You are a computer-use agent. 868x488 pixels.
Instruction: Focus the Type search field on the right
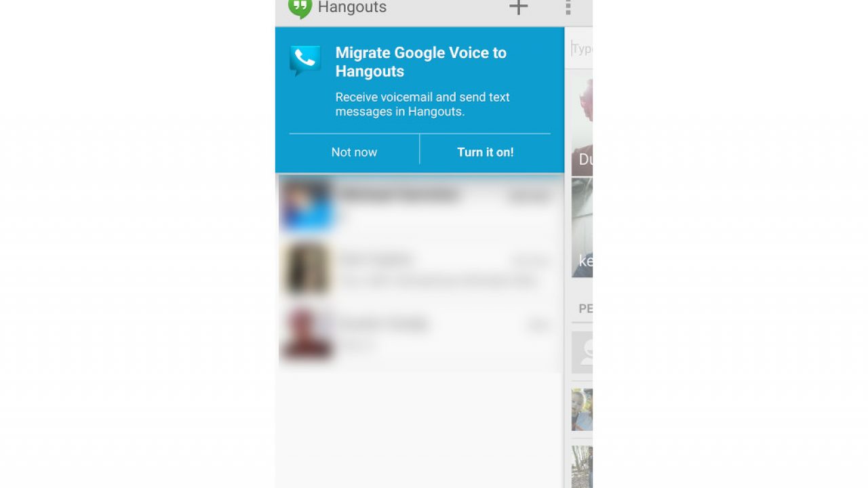(x=582, y=48)
